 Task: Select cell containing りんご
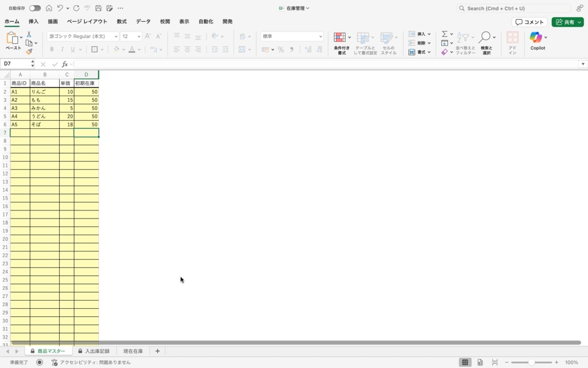[x=45, y=91]
